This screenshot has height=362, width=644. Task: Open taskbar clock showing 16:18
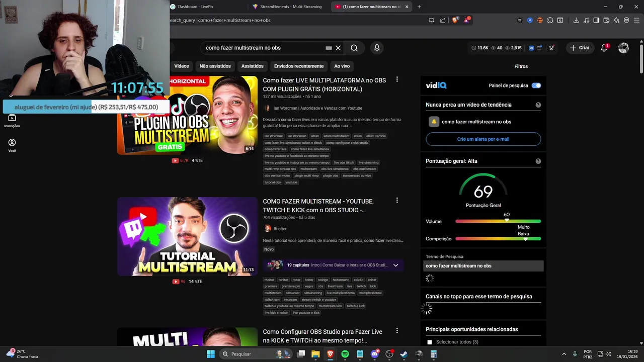[628, 354]
